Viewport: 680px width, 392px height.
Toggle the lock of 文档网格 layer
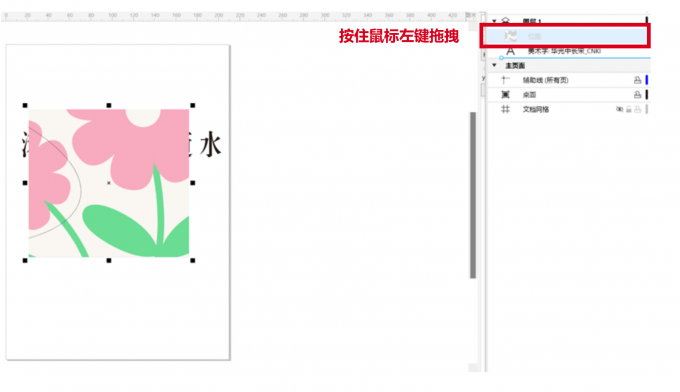(628, 109)
